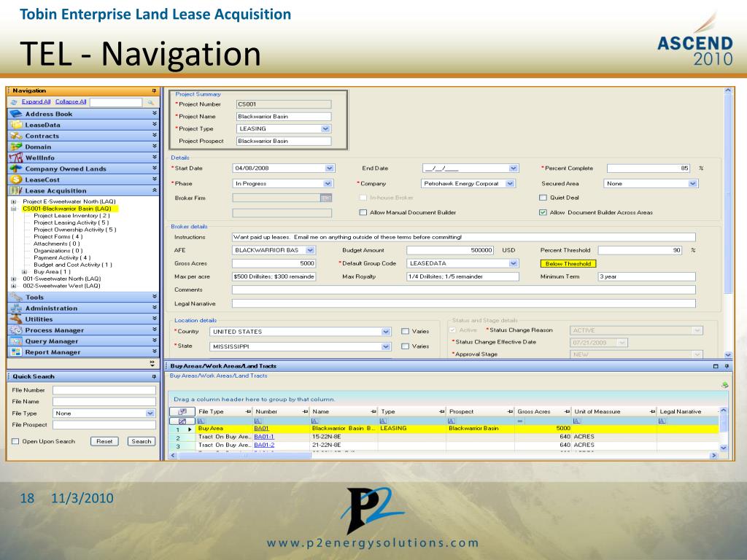
Task: Click the WellInfo derrick icon
Action: pyautogui.click(x=16, y=157)
